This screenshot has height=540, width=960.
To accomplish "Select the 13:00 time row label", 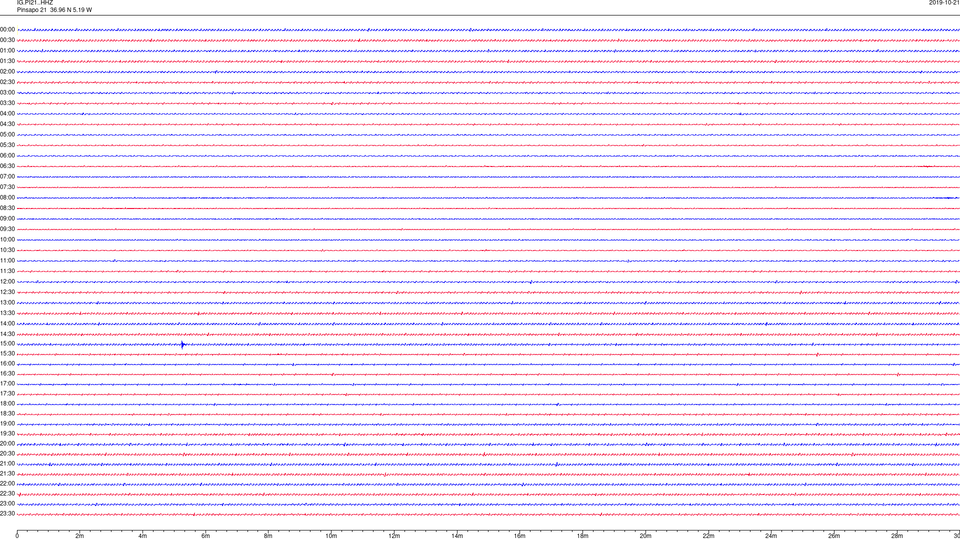I will [x=7, y=302].
